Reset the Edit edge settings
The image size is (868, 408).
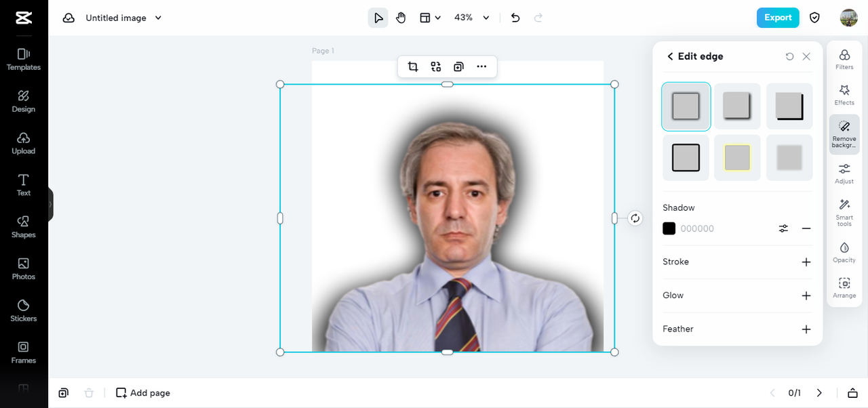pos(789,56)
